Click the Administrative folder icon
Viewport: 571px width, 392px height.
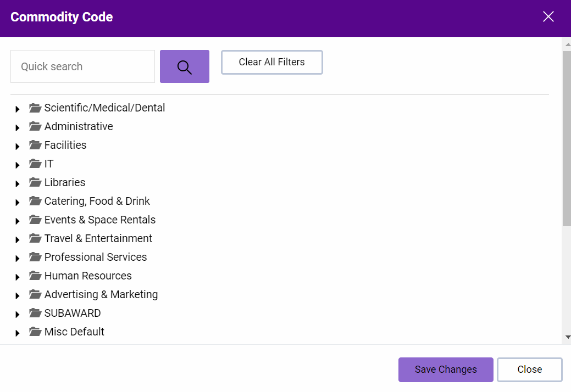coord(36,126)
